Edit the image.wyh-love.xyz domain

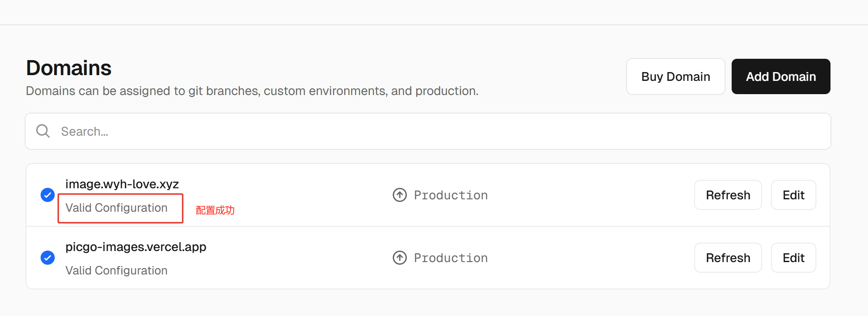(793, 195)
